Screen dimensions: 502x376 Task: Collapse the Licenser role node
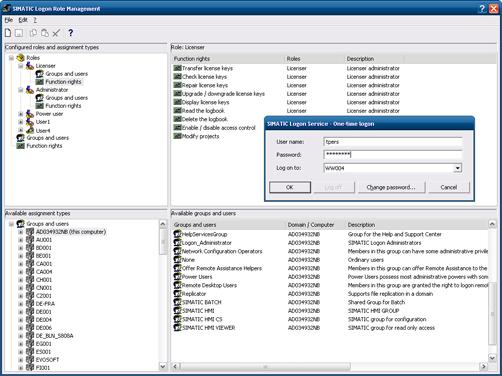click(x=21, y=66)
